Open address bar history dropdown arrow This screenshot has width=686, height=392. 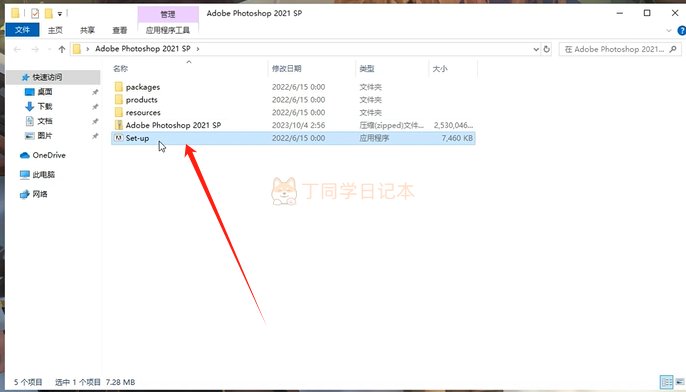[x=536, y=49]
